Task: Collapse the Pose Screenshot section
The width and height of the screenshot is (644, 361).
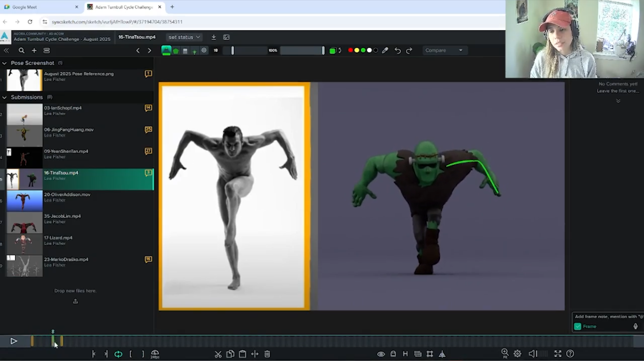Action: pyautogui.click(x=4, y=63)
